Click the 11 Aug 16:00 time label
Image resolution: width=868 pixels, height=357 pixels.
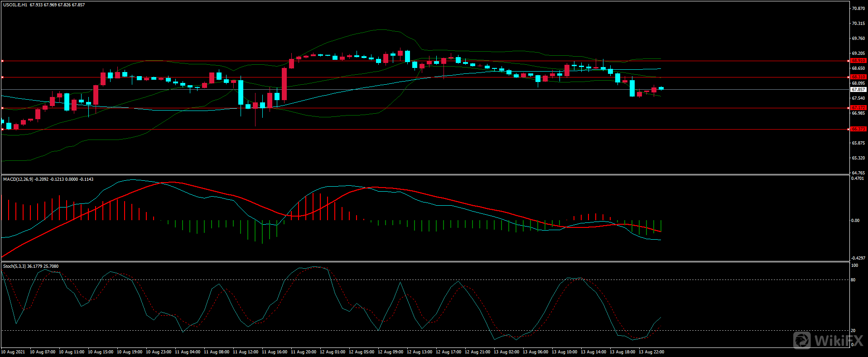click(275, 352)
